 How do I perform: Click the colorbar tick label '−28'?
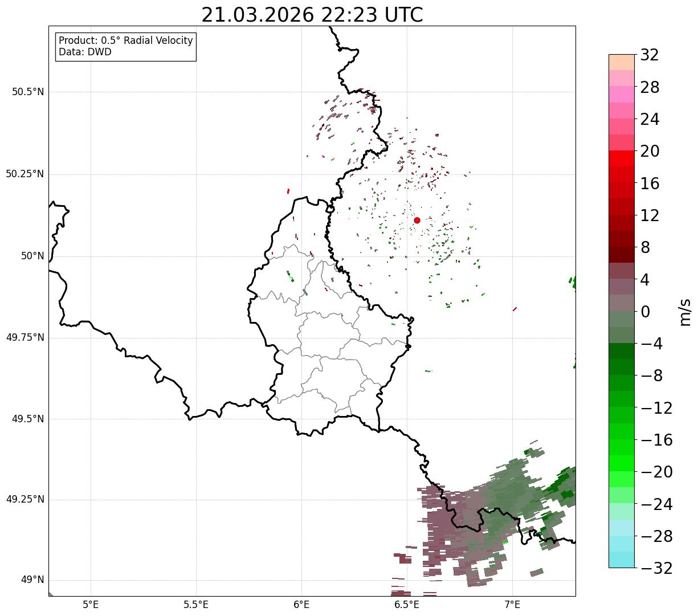[x=656, y=536]
